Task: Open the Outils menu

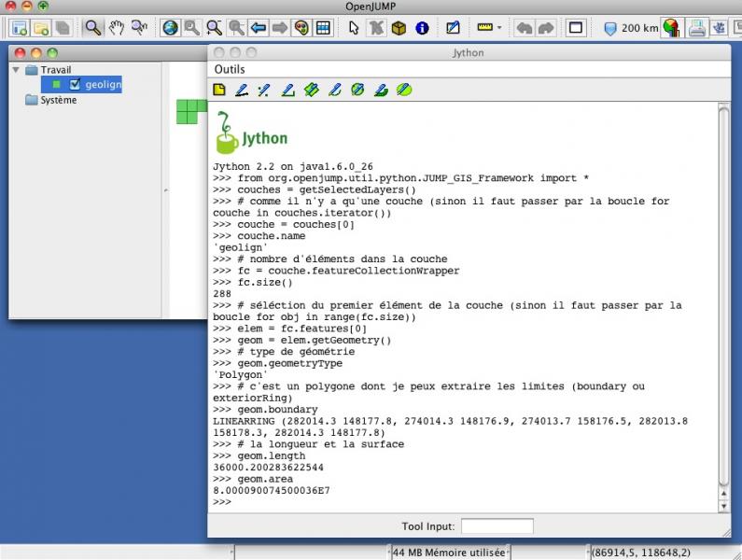Action: pos(230,69)
